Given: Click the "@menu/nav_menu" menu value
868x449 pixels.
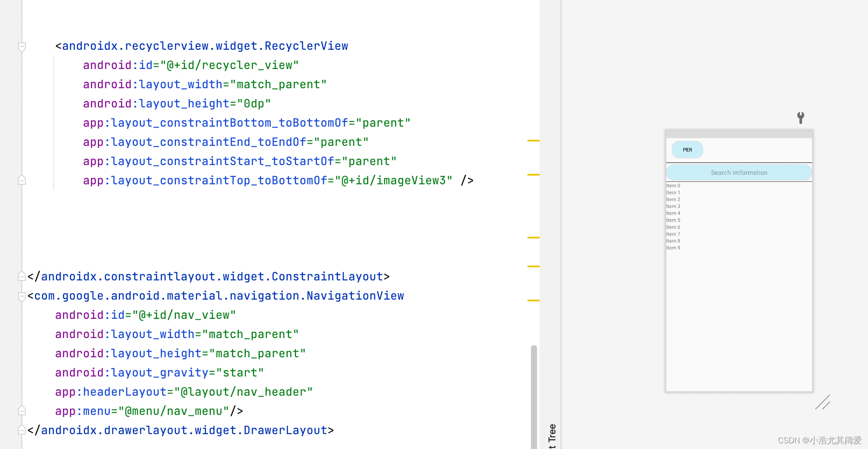Looking at the screenshot, I should click(174, 411).
